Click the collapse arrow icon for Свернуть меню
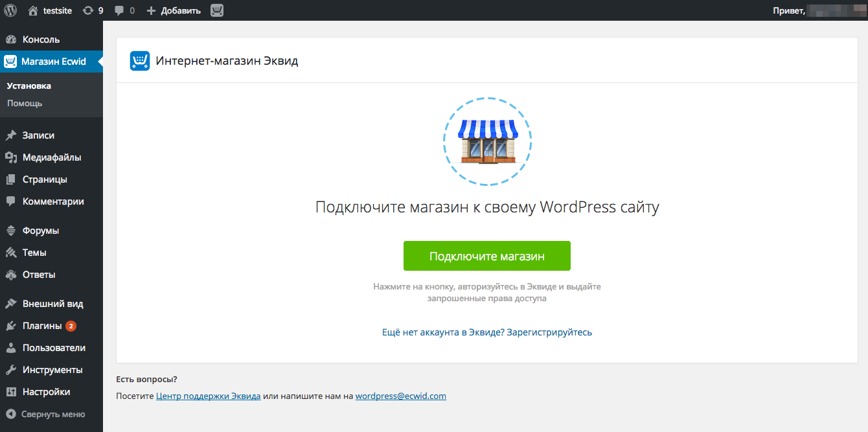Screen dimensions: 868x432 (10, 414)
